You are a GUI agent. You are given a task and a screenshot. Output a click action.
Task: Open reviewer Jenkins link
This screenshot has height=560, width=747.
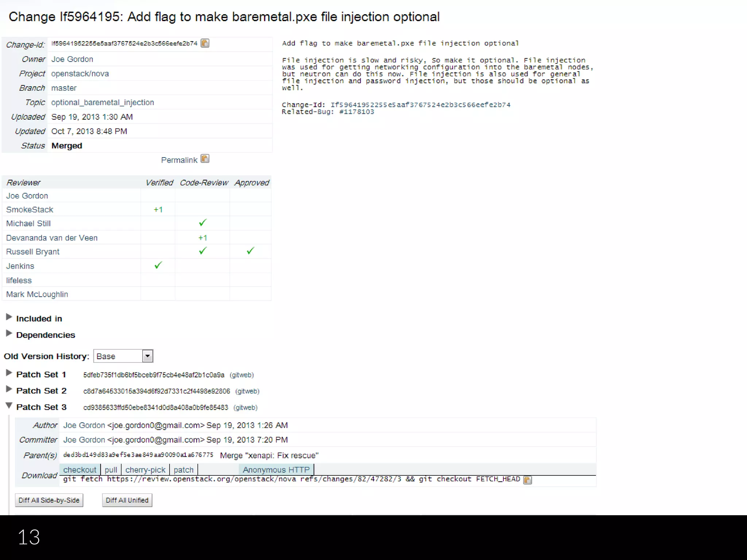(20, 266)
